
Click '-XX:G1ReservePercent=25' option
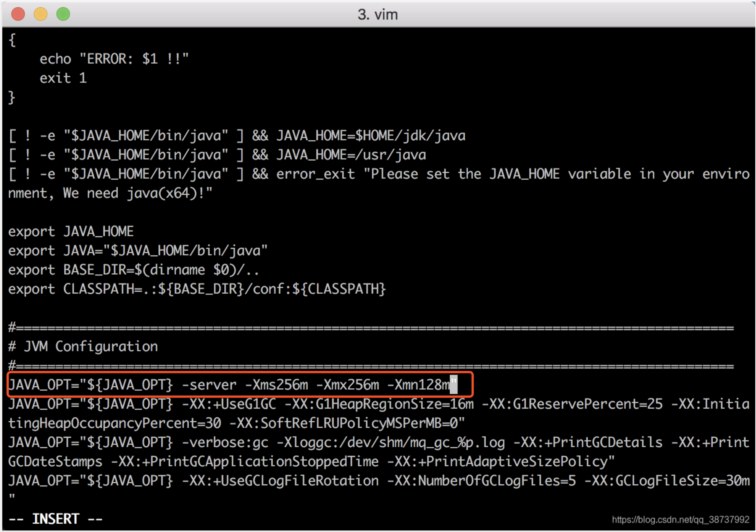(x=573, y=404)
